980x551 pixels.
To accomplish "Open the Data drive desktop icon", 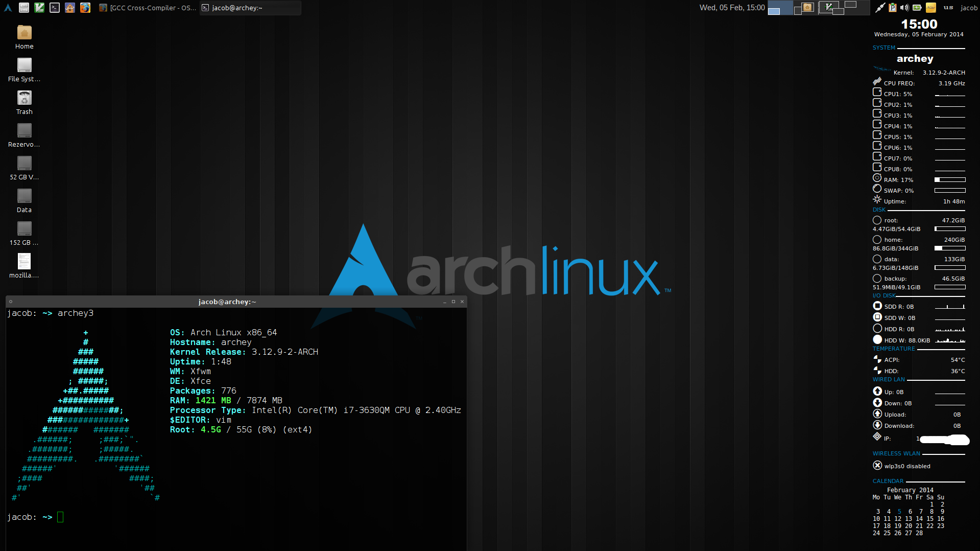I will 24,201.
